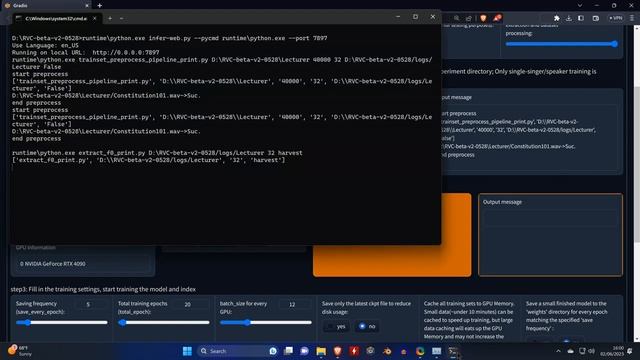The width and height of the screenshot is (640, 360).
Task: Open the browser downloads icon
Action: click(569, 18)
